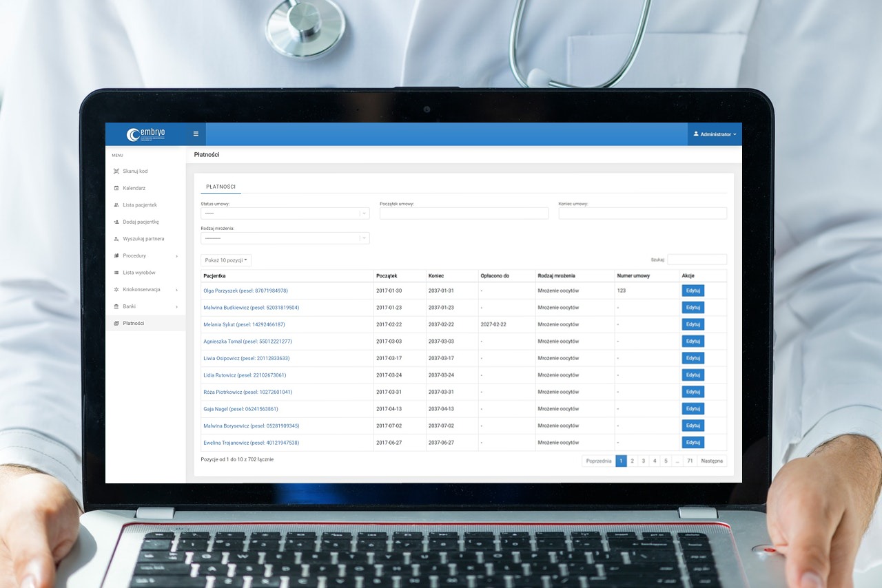Click the Lista pacjentek people icon

coord(116,205)
